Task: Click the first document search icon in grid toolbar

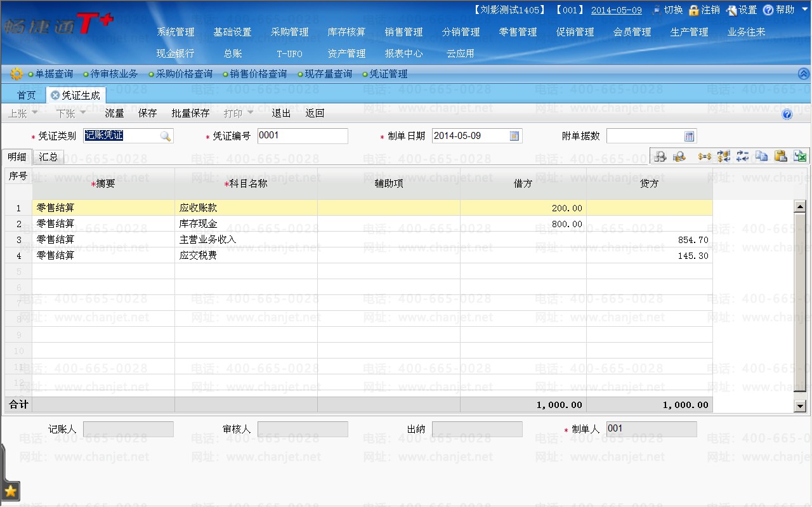Action: point(660,156)
